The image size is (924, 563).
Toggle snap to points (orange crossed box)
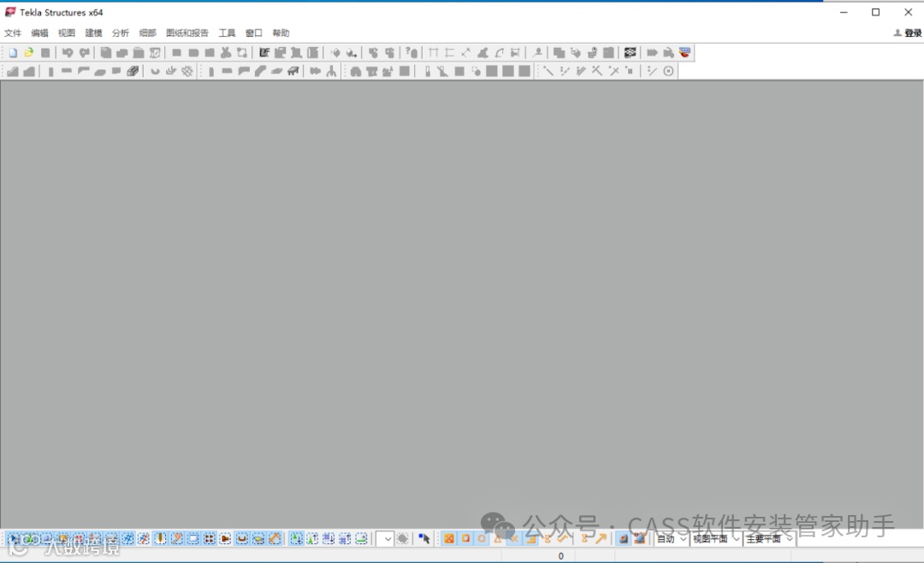coord(449,539)
